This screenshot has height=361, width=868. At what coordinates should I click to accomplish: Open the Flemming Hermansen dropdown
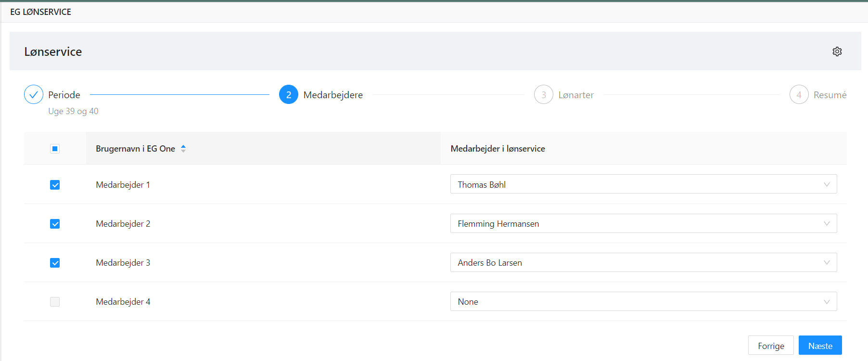click(x=643, y=223)
